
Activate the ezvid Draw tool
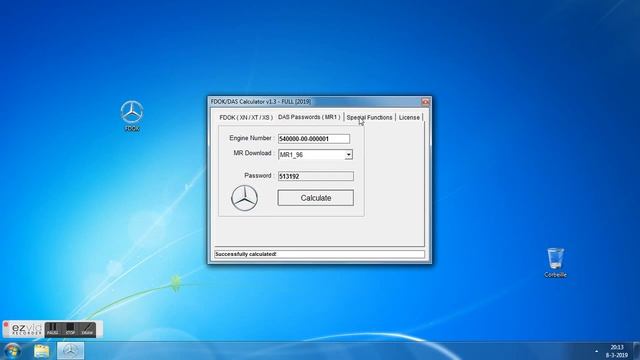click(x=87, y=329)
